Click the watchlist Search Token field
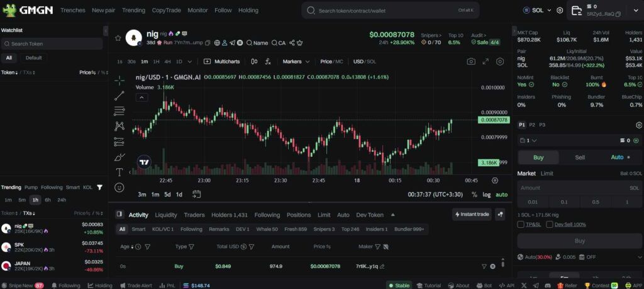Viewport: 644px width, 289px height. [x=52, y=43]
